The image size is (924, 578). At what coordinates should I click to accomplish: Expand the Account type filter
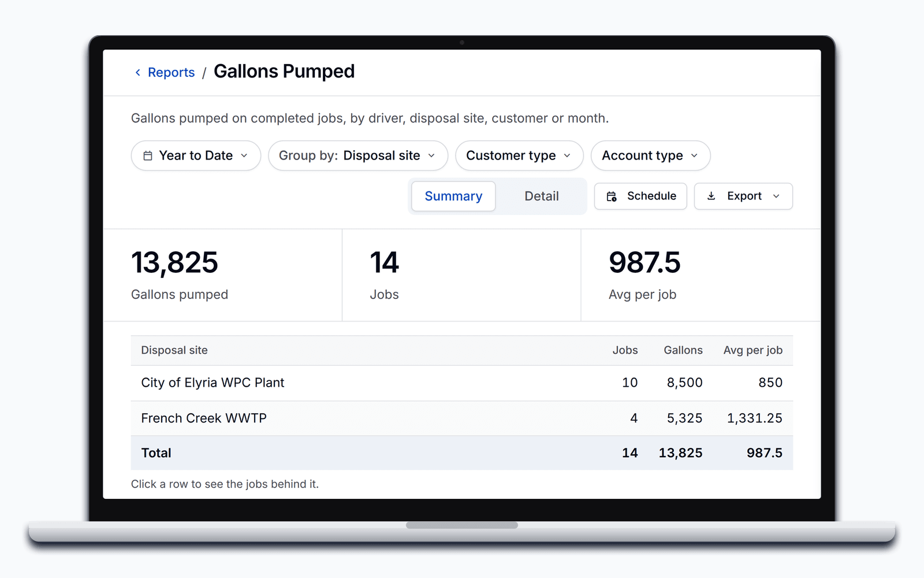[650, 155]
